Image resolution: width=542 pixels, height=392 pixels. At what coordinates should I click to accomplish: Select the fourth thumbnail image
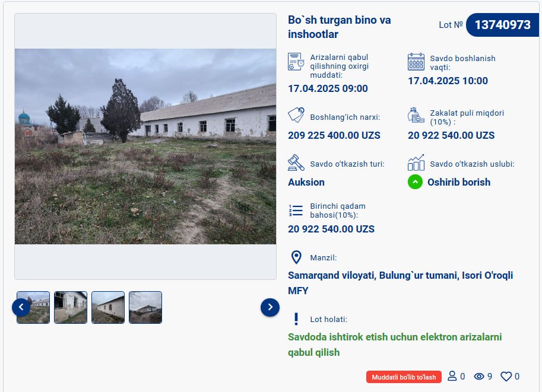145,307
